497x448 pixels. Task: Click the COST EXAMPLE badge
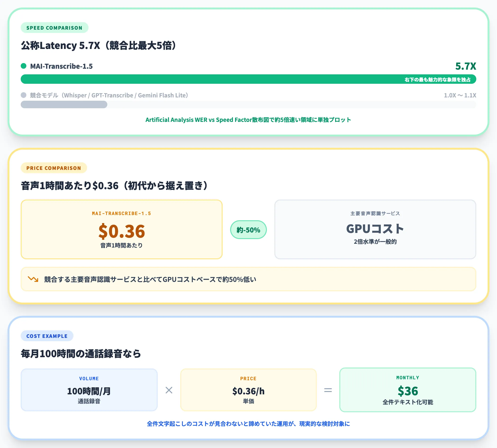[47, 336]
